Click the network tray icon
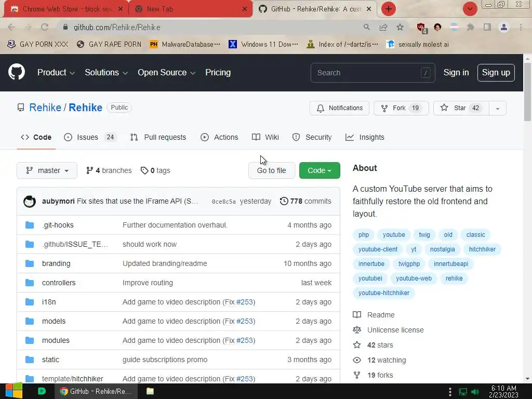Image resolution: width=532 pixels, height=399 pixels. click(463, 392)
